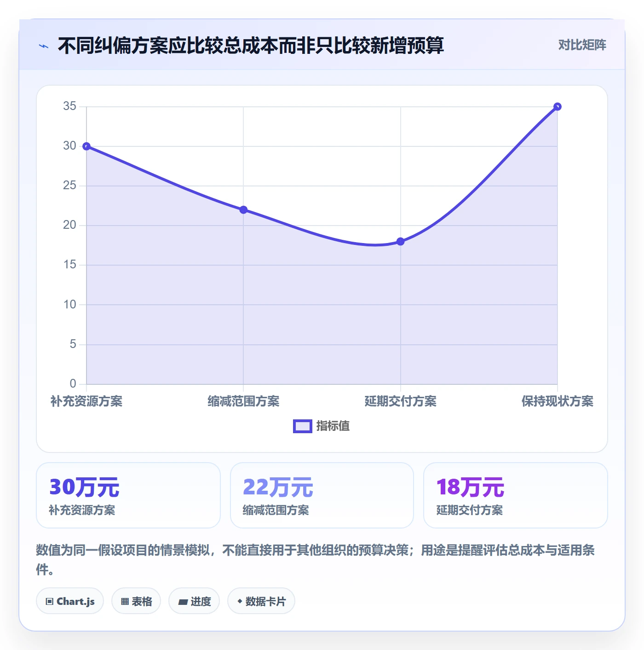The image size is (644, 650).
Task: Click the diamond icon in 数据卡片 chip
Action: (240, 601)
